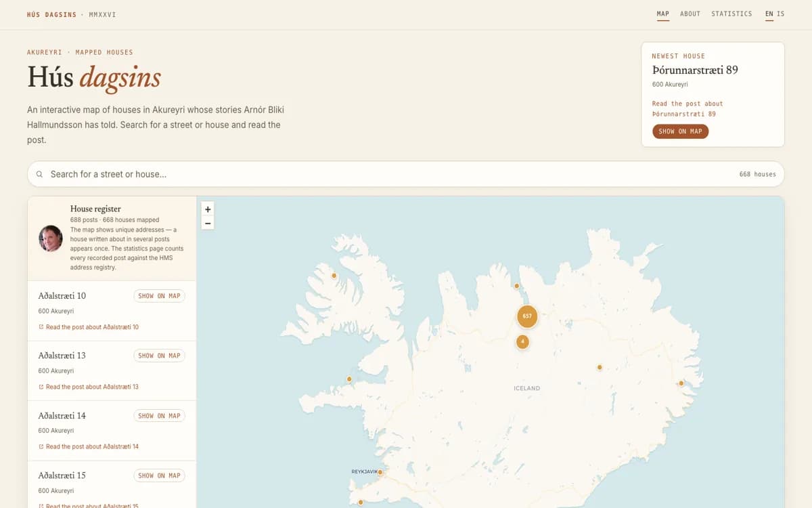Viewport: 812px width, 508px height.
Task: Click the House register heading
Action: [x=95, y=209]
